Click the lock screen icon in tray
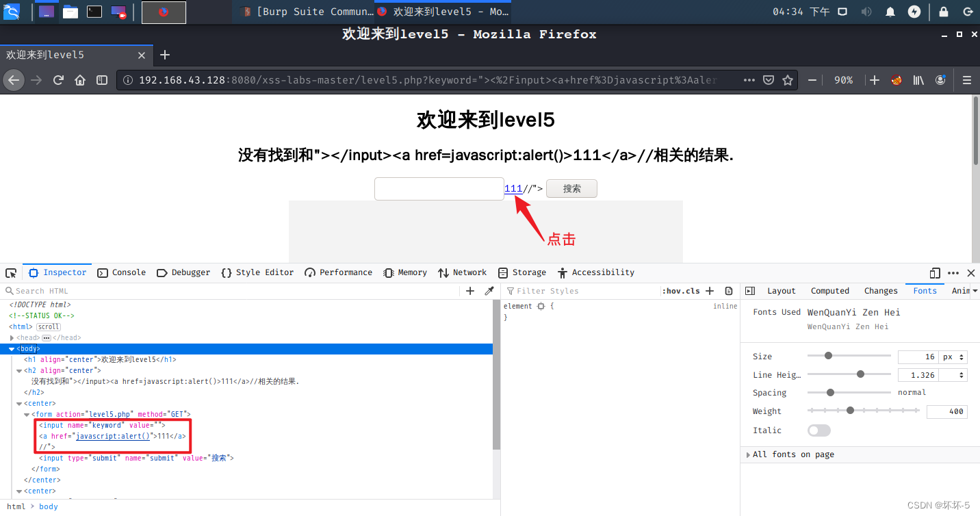This screenshot has height=516, width=980. [x=944, y=12]
